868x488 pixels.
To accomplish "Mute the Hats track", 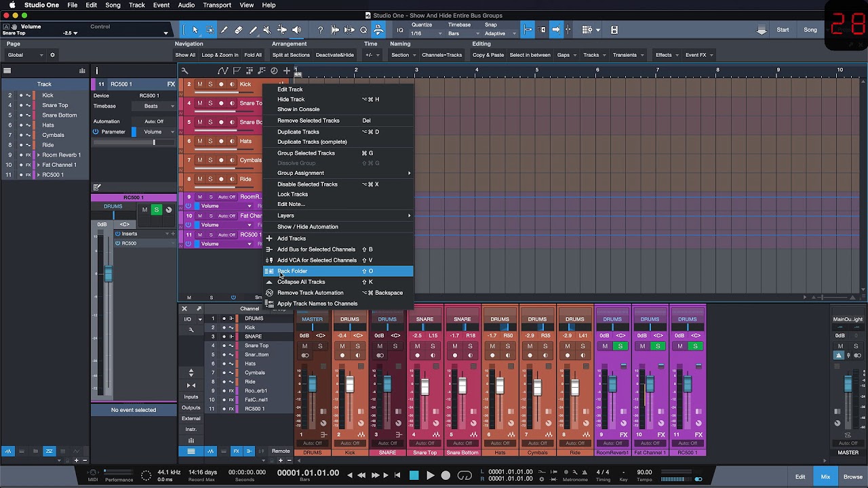I will 199,141.
